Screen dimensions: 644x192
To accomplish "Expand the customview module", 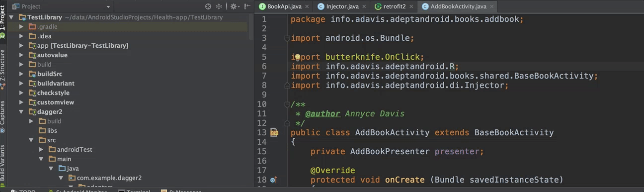I will [21, 102].
